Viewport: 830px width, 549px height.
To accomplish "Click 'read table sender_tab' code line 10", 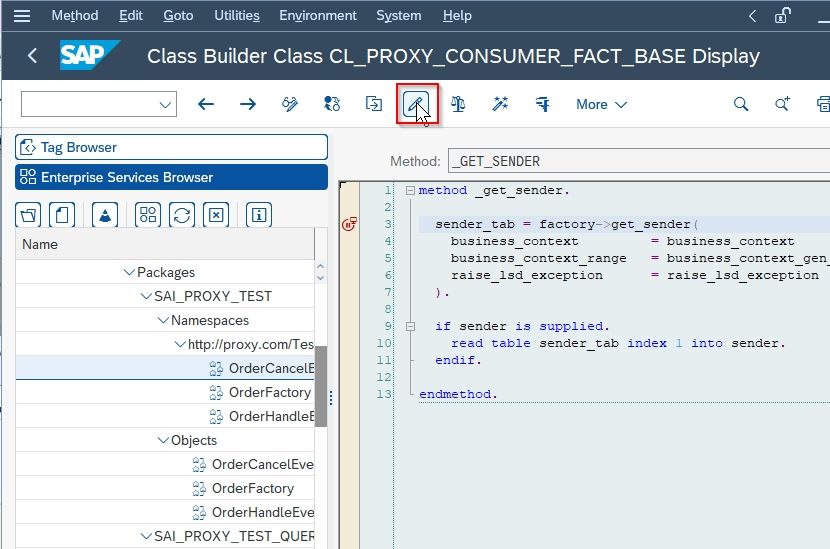I will click(618, 343).
